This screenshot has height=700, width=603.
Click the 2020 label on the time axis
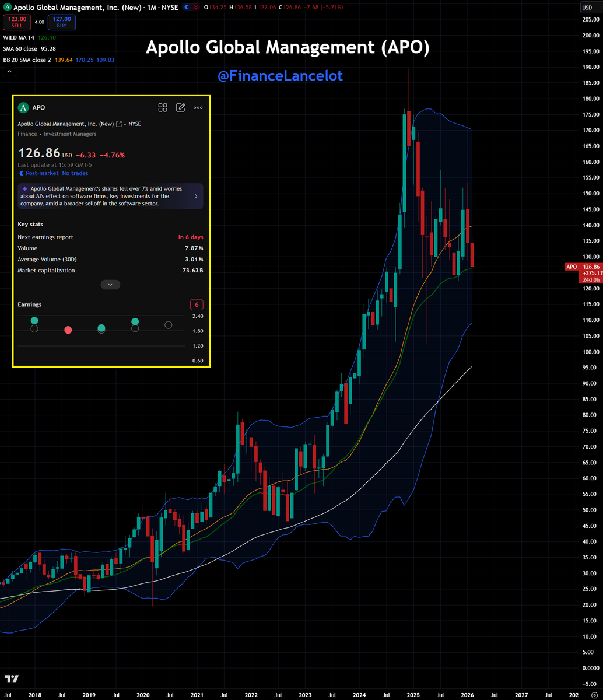pos(142,695)
